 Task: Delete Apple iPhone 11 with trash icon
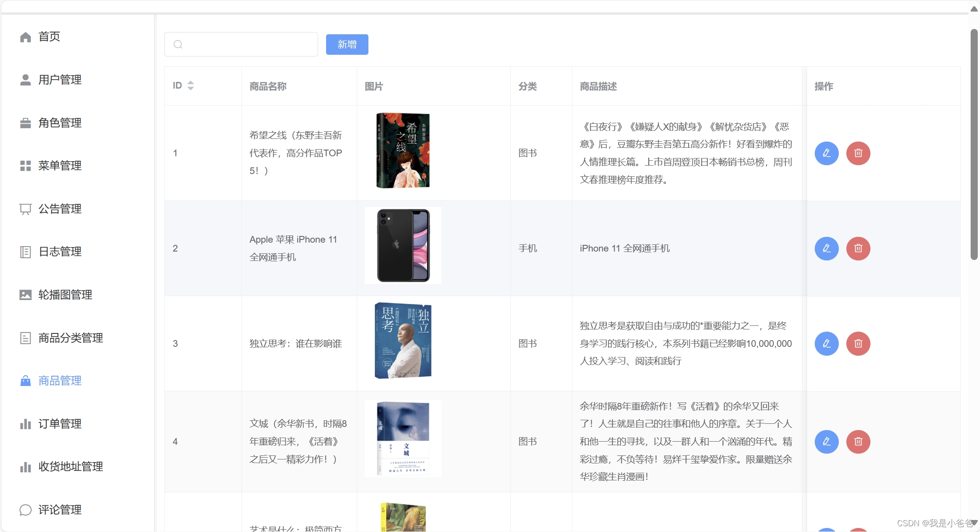[x=858, y=248]
